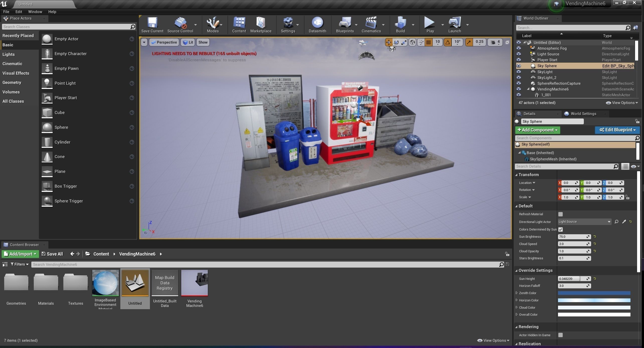Viewport: 644px width, 348px height.
Task: Click the Perspective view button
Action: tap(164, 42)
